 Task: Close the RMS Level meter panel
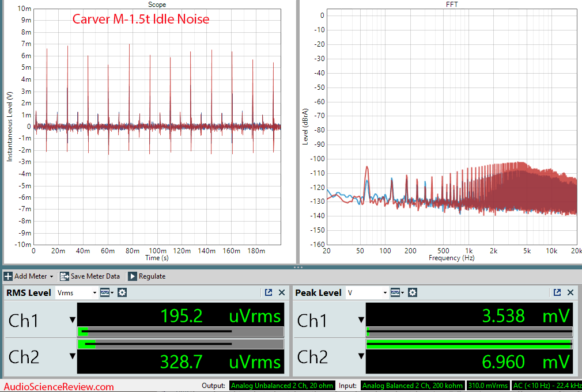[282, 292]
